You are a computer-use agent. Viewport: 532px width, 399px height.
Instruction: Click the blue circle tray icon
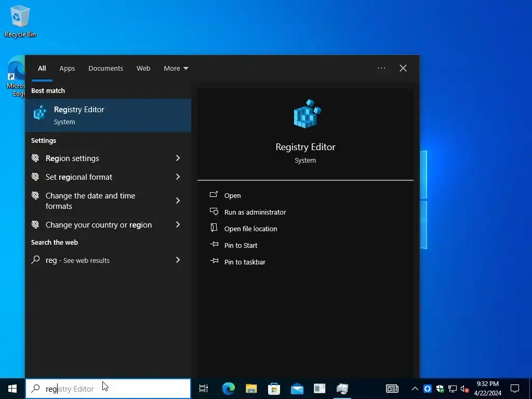pyautogui.click(x=428, y=389)
